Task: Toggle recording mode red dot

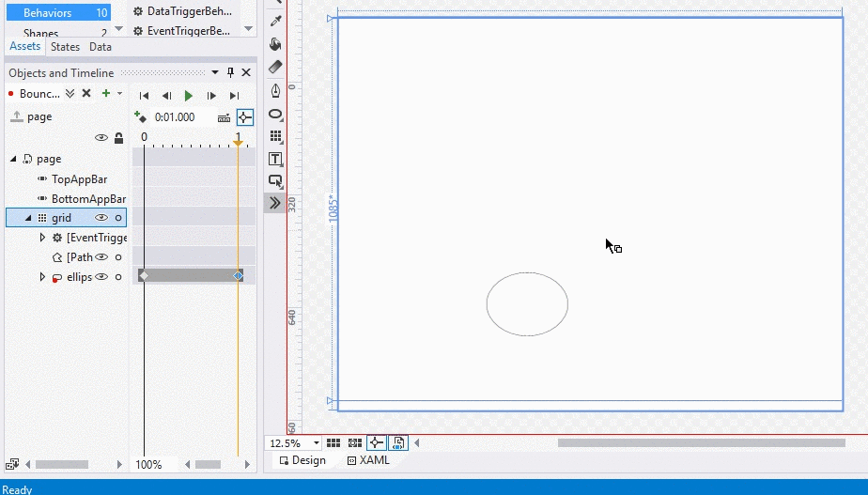Action: [10, 94]
